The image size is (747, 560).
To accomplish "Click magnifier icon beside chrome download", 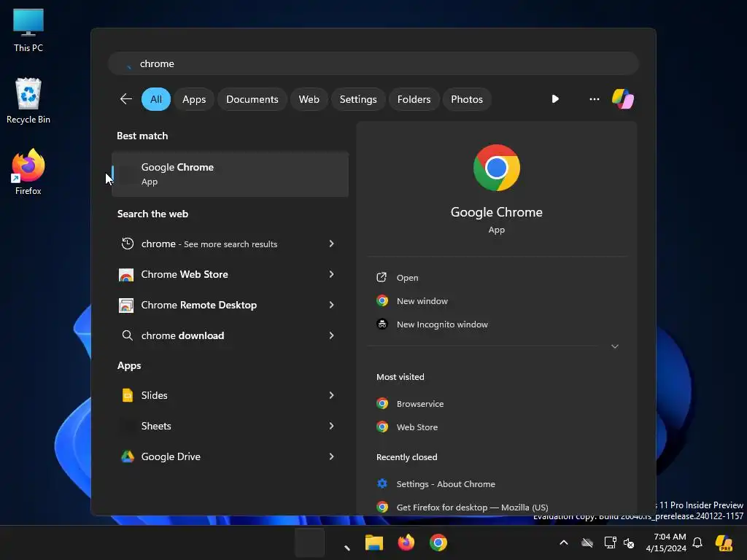I will pyautogui.click(x=127, y=335).
